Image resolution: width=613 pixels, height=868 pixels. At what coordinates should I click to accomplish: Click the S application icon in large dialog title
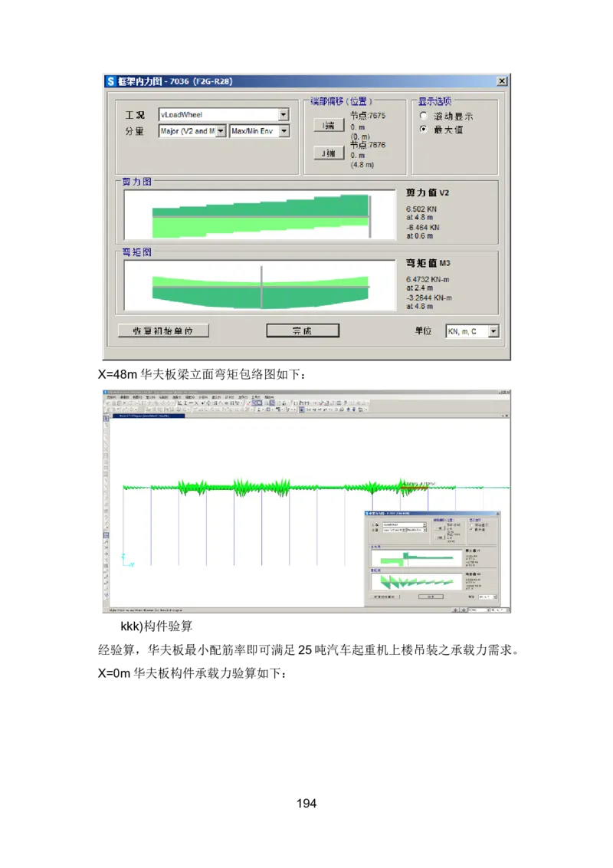pos(111,81)
